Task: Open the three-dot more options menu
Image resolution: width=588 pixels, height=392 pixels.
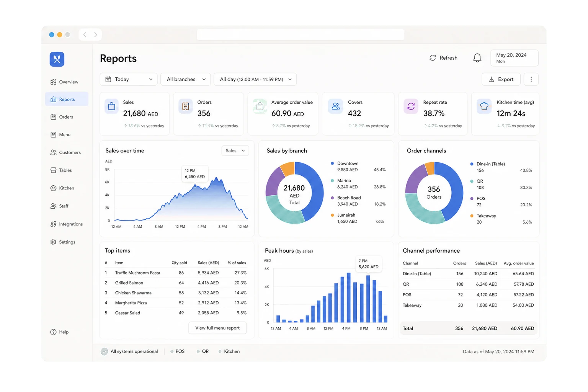Action: (x=531, y=79)
